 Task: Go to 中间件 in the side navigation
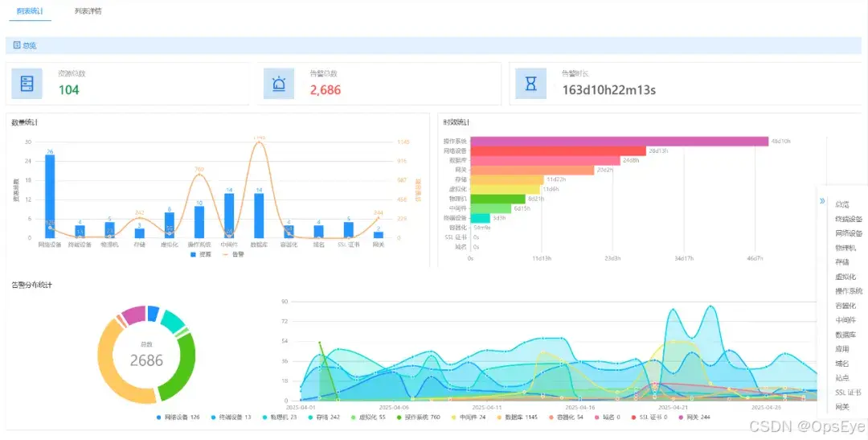coord(845,320)
